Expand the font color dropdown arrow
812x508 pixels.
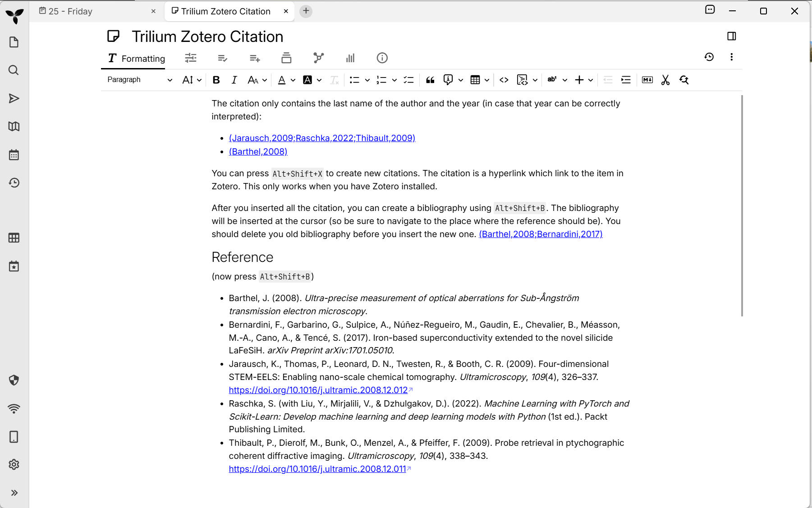(293, 80)
